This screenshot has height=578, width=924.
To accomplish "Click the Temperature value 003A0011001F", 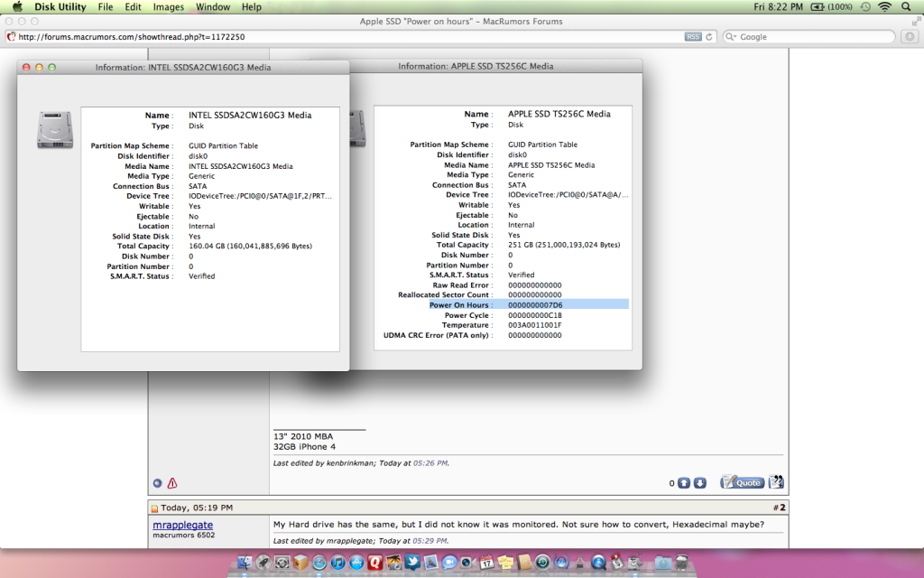I will pos(534,325).
